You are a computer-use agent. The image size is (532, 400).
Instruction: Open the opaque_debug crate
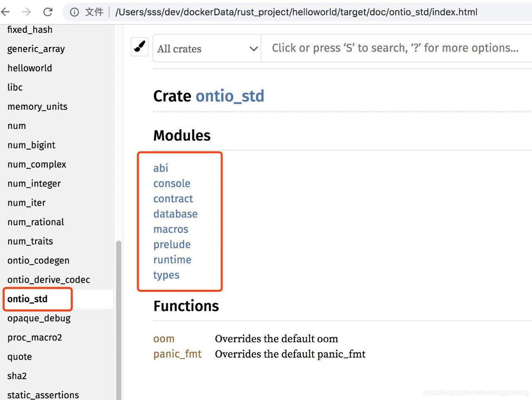39,318
